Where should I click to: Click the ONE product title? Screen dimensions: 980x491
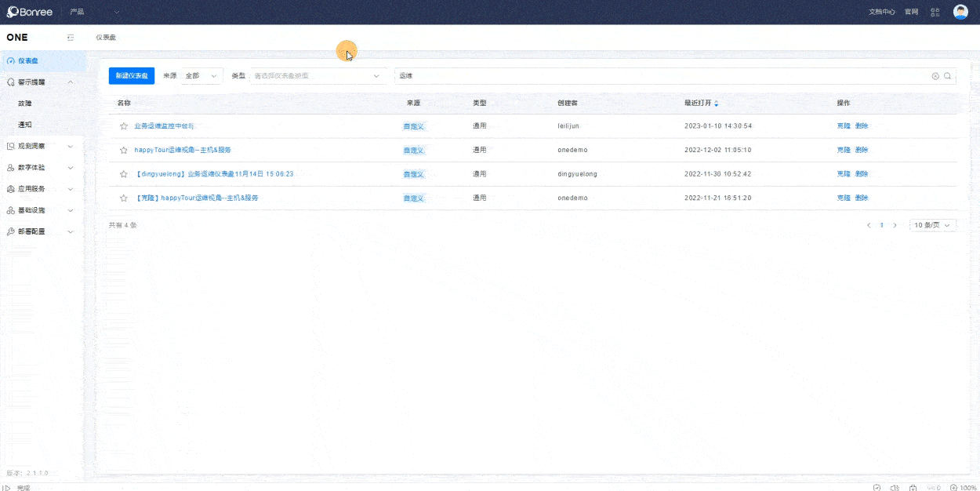[x=17, y=38]
